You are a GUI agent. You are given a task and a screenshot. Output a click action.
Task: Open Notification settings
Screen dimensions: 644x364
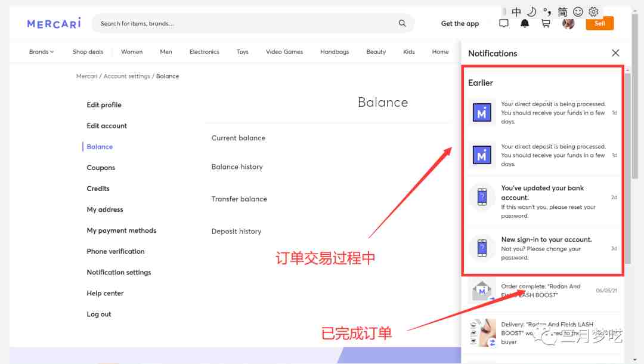pos(119,272)
